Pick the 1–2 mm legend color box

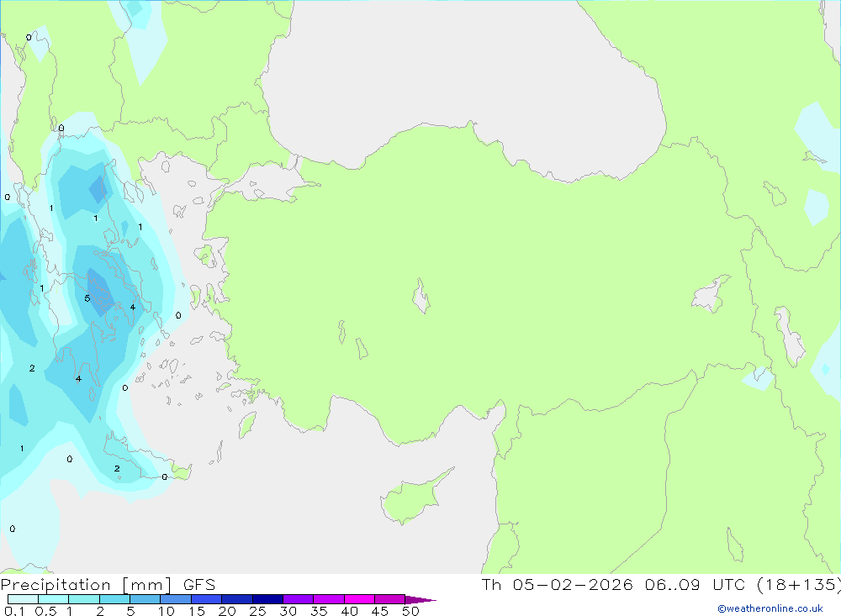(x=84, y=599)
